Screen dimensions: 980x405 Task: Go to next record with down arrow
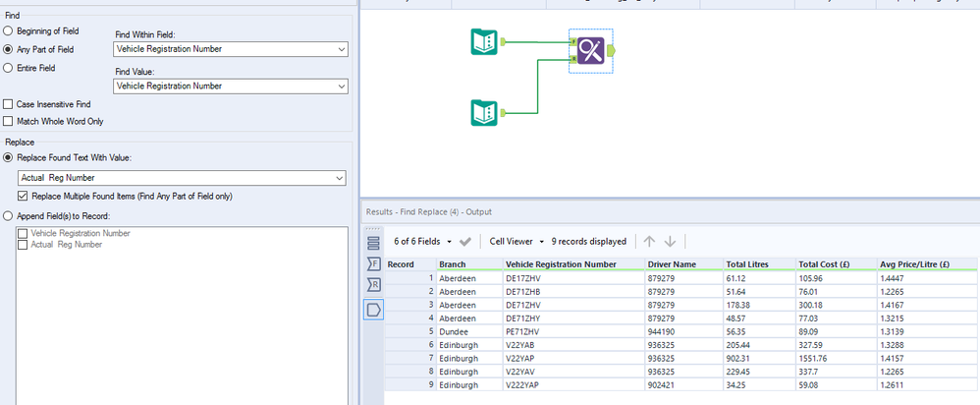pos(670,242)
